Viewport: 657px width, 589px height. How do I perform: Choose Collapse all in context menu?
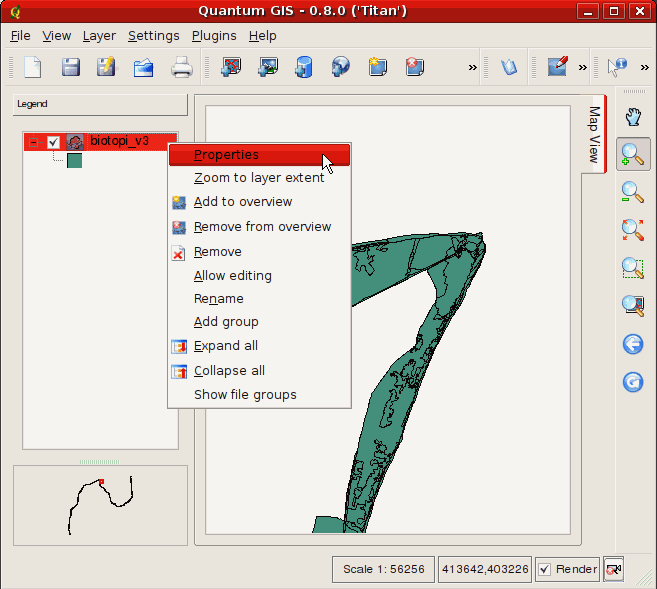[x=259, y=371]
